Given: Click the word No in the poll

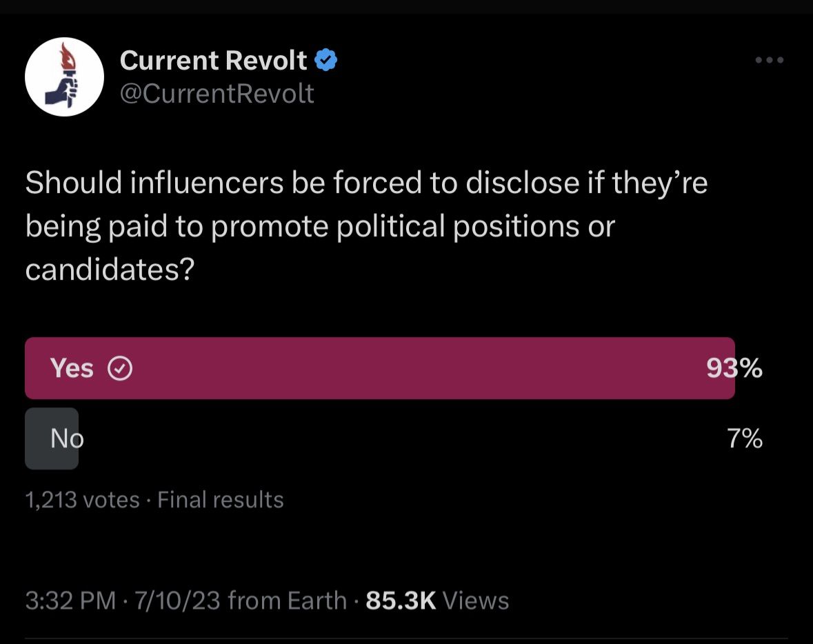Looking at the screenshot, I should pos(67,439).
